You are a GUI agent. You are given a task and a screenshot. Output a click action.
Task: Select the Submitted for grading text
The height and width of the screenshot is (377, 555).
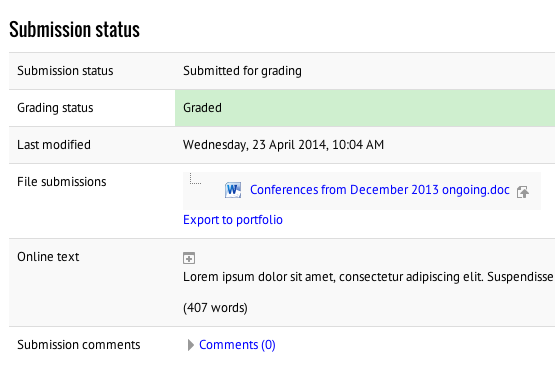[x=242, y=71]
